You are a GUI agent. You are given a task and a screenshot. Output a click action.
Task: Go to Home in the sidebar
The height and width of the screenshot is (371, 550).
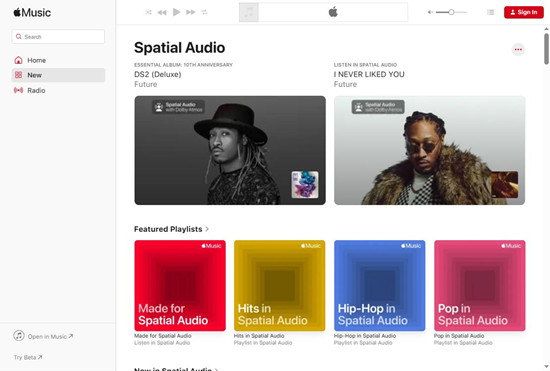coord(58,60)
